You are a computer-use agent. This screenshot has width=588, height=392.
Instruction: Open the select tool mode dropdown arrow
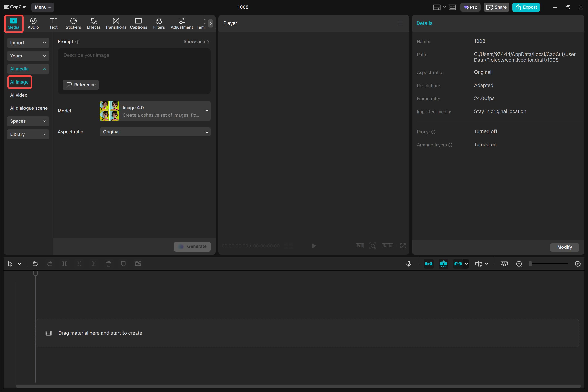[x=20, y=264]
